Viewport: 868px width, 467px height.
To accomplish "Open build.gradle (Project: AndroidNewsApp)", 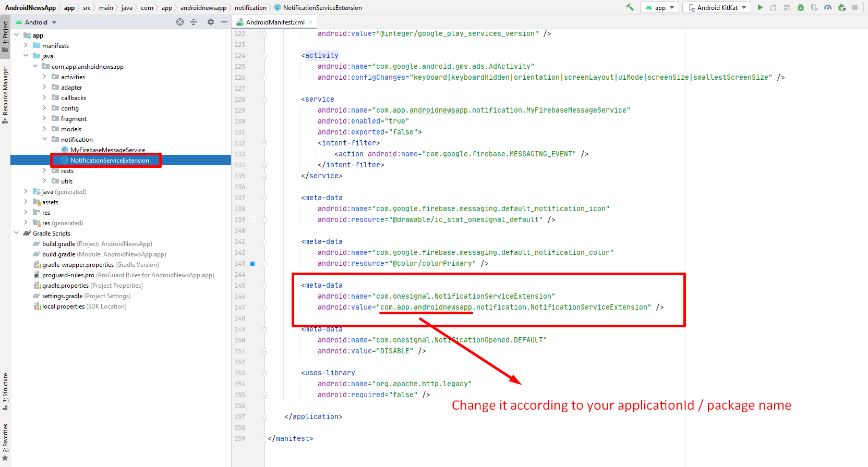I will pos(97,244).
